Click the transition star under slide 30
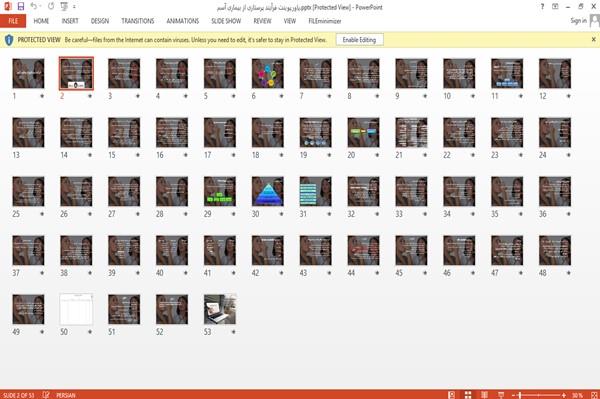The image size is (600, 399). pos(282,214)
